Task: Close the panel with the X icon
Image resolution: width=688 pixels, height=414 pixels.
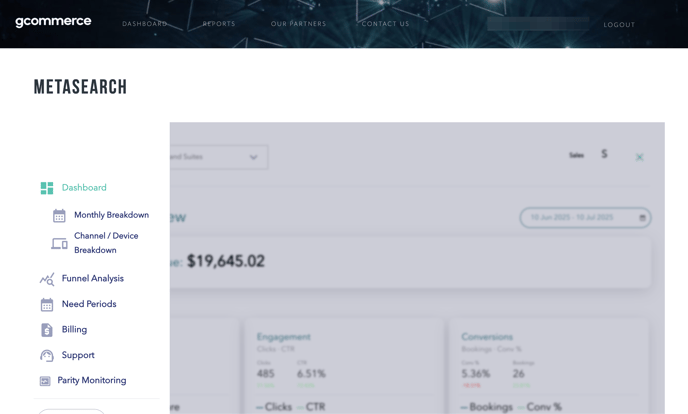Action: point(639,157)
